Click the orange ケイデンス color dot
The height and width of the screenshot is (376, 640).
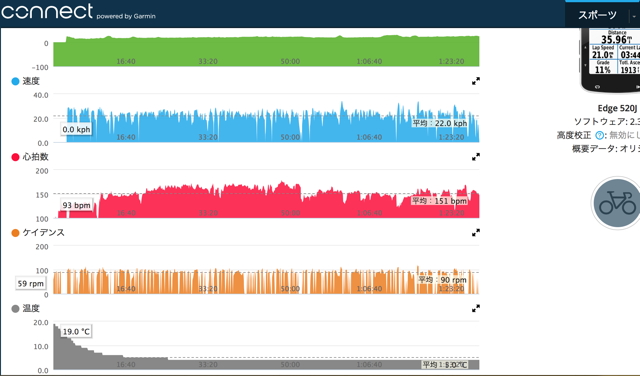tap(16, 233)
